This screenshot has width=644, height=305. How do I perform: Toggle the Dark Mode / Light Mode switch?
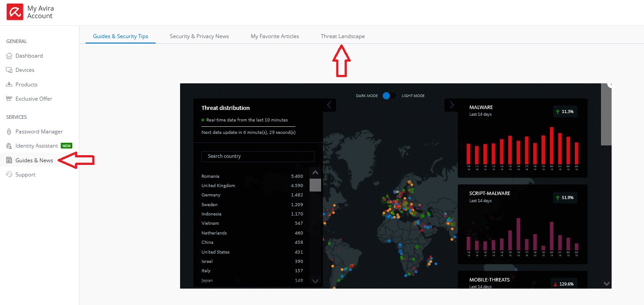[x=390, y=96]
